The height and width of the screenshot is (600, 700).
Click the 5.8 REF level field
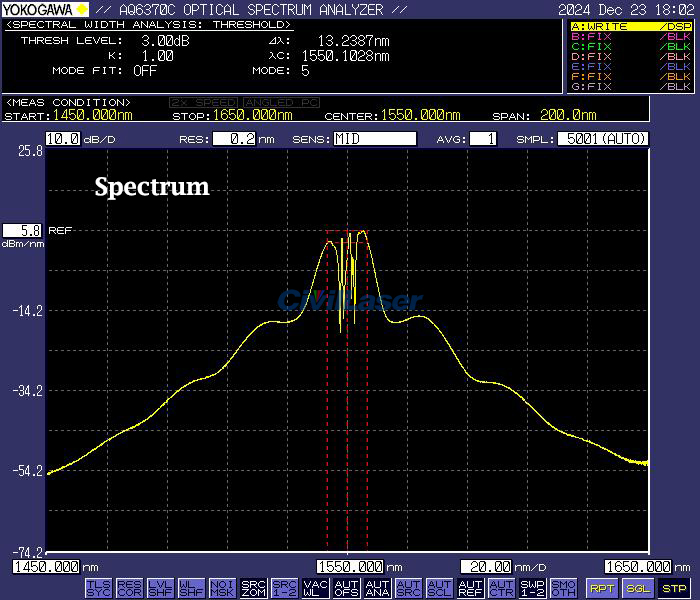click(22, 230)
